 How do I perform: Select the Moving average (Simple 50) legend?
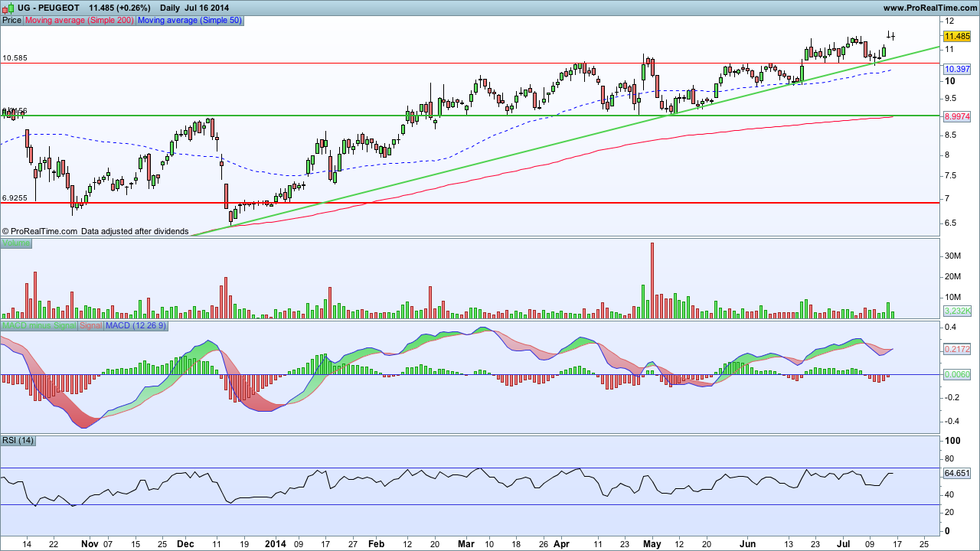tap(189, 21)
